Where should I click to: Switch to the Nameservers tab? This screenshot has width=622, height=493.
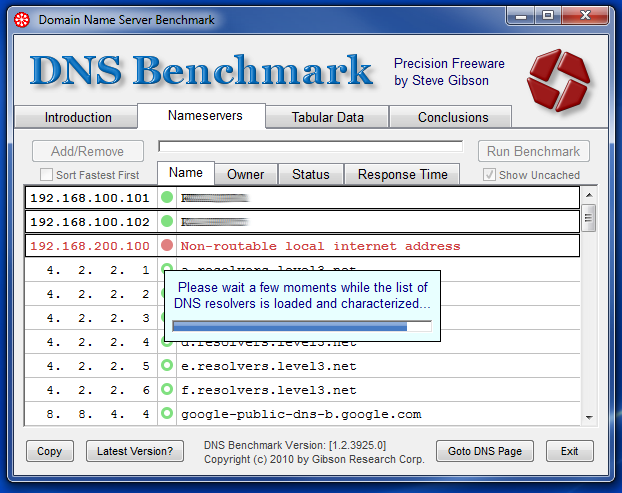202,116
